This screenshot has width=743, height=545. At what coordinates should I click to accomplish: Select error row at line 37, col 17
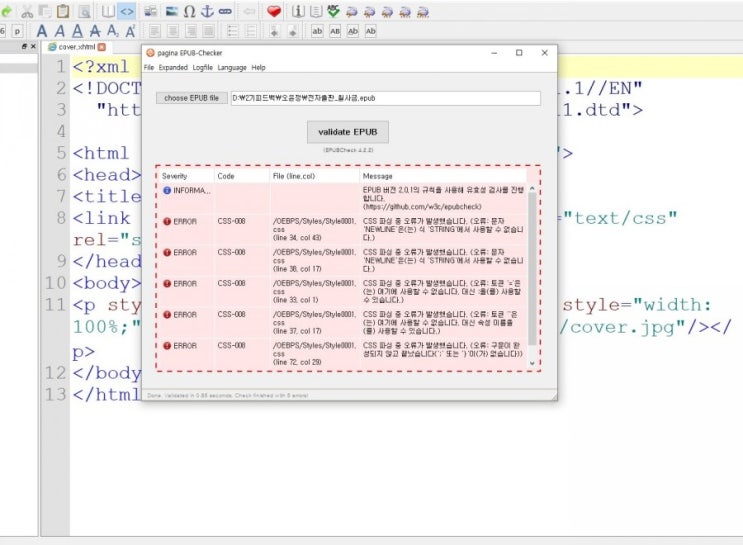click(341, 323)
